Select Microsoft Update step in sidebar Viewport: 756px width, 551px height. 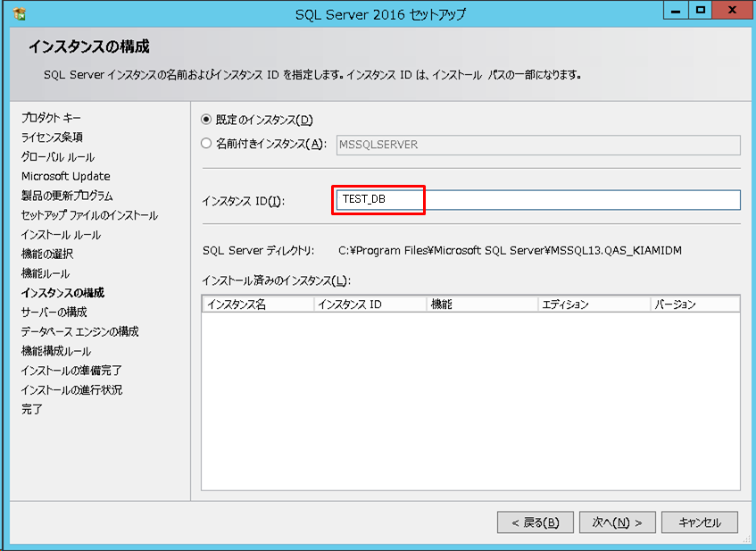[x=65, y=176]
